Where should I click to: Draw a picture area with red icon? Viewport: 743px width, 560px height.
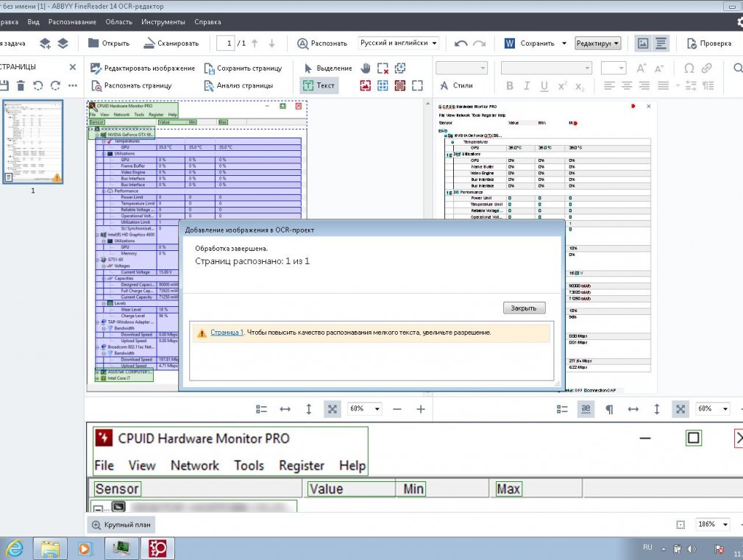(x=366, y=85)
